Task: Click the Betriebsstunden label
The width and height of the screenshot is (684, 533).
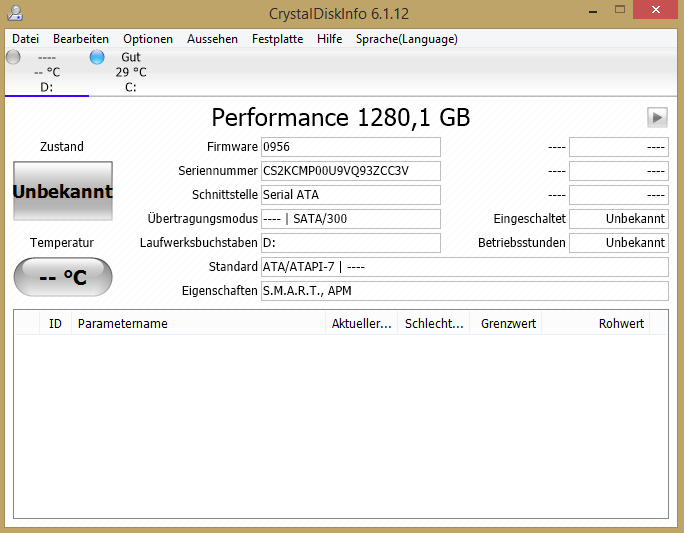Action: tap(522, 243)
